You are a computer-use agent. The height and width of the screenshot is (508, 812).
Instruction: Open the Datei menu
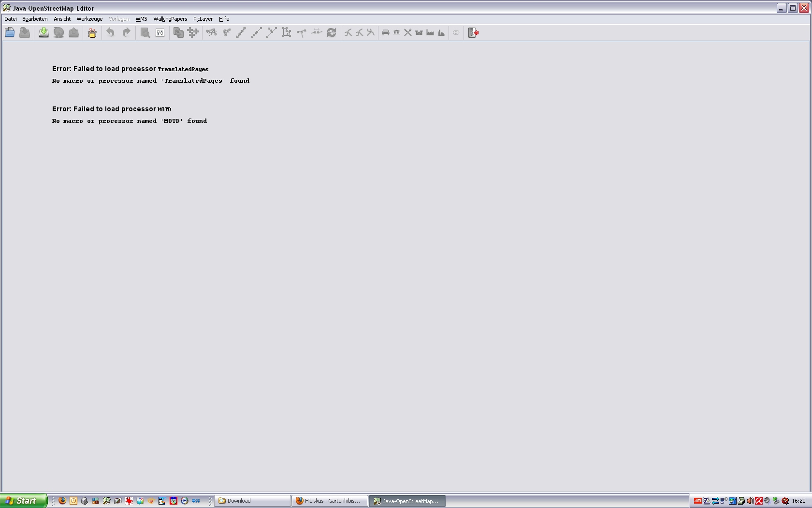click(x=10, y=19)
